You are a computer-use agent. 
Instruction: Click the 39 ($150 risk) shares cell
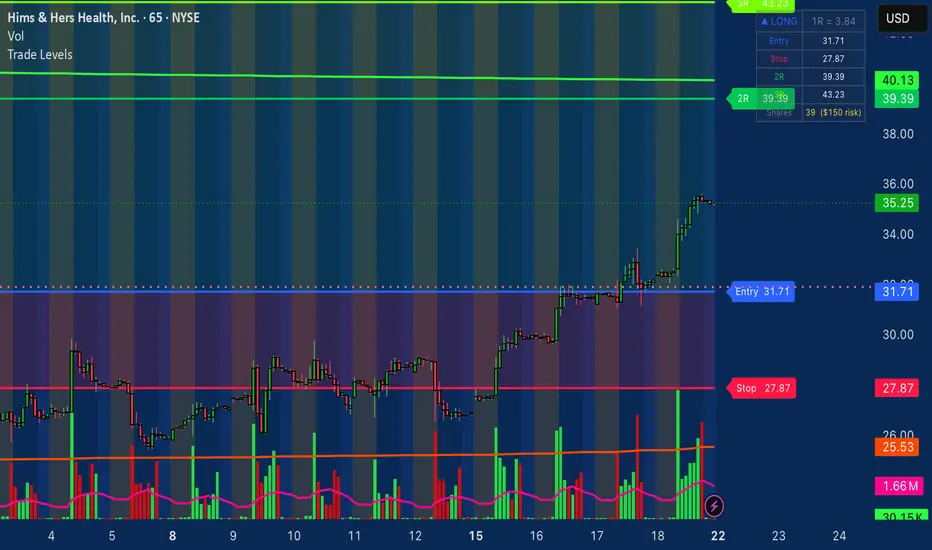(833, 112)
